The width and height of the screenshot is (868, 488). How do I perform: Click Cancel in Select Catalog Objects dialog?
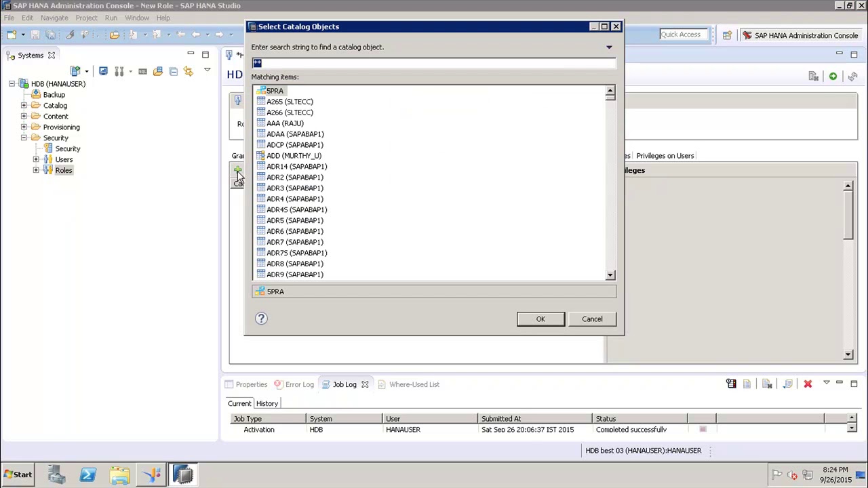click(592, 319)
